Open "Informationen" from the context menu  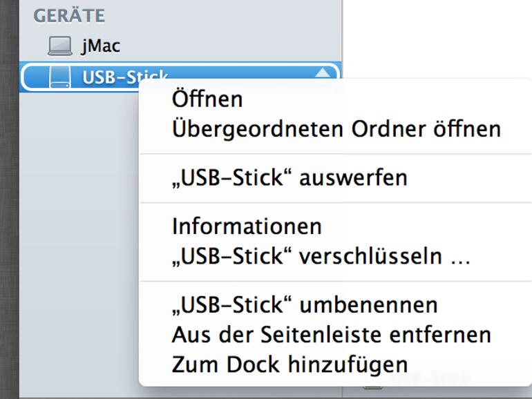[247, 226]
